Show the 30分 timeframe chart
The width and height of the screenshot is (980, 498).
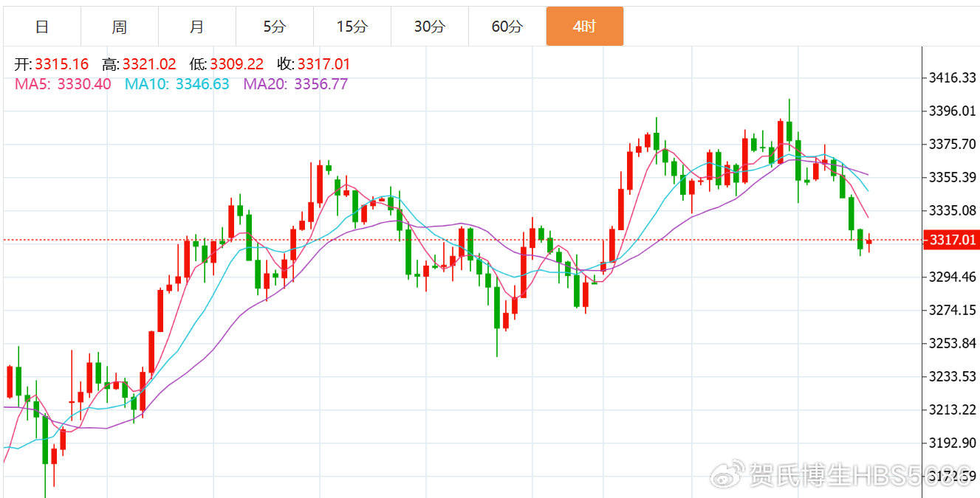(x=429, y=27)
